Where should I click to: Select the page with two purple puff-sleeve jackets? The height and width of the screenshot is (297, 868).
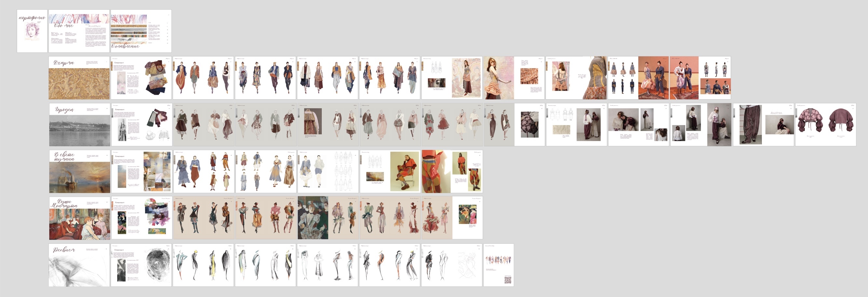[826, 125]
